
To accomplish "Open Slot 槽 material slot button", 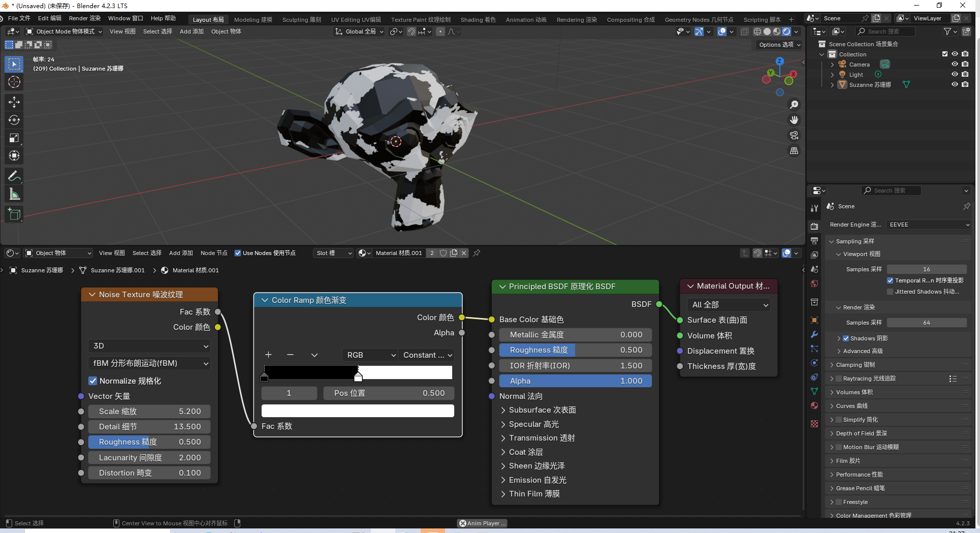I will point(333,253).
